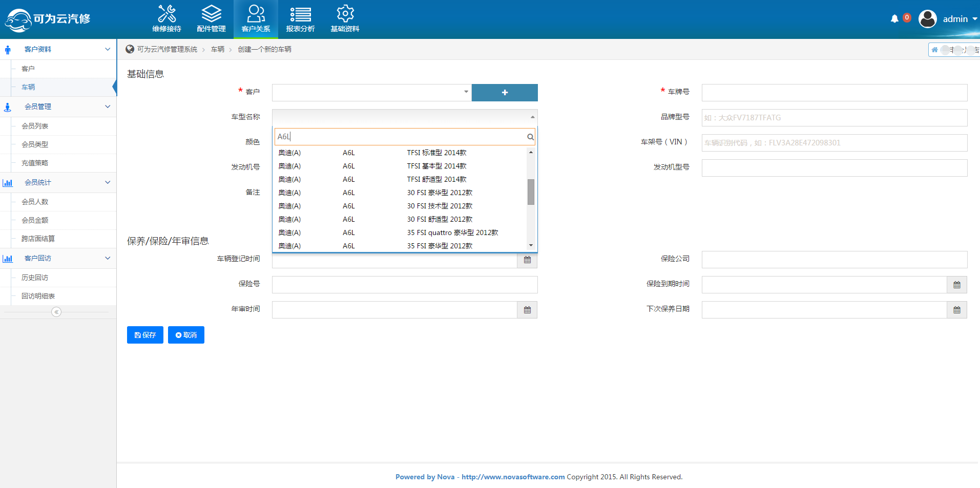Open the calendar picker for 下次保养日期
Image resolution: width=980 pixels, height=488 pixels.
[x=956, y=310]
